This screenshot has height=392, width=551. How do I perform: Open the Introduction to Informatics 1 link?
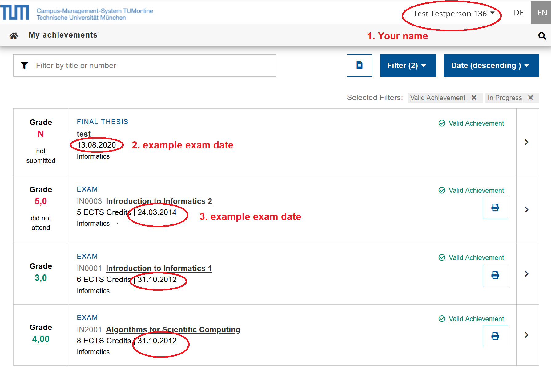click(159, 269)
